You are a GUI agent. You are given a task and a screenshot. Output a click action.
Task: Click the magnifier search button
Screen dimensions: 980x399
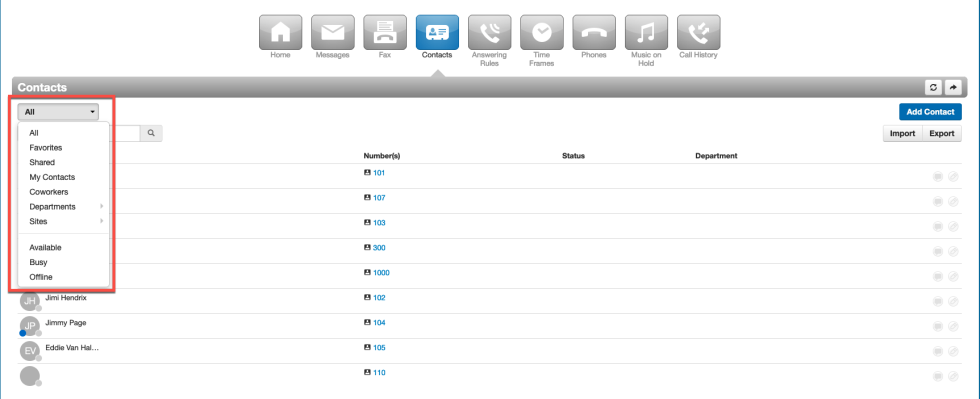click(x=151, y=133)
